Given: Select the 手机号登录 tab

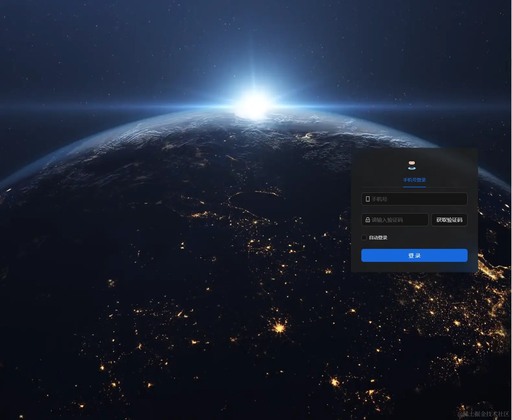Looking at the screenshot, I should pos(414,180).
